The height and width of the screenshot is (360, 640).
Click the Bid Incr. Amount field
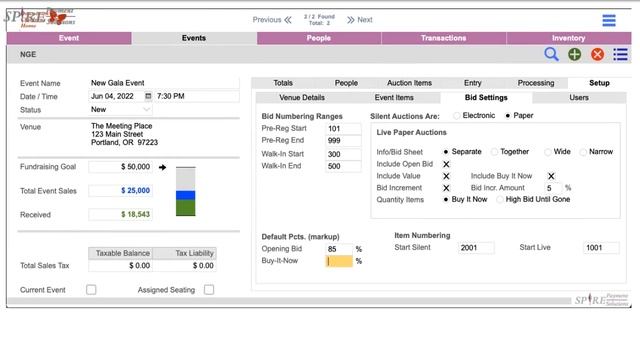click(x=553, y=188)
